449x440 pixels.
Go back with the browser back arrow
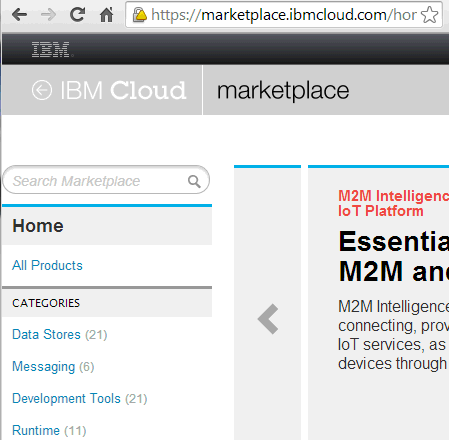[x=19, y=15]
